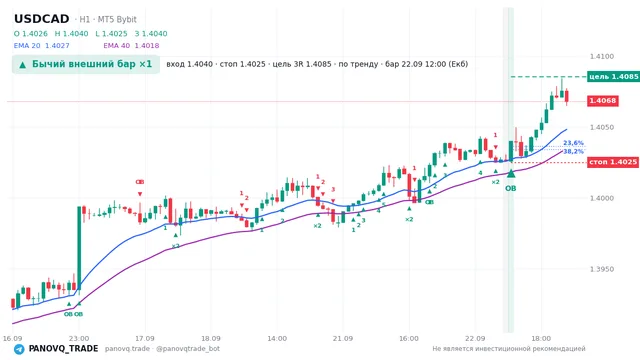
Task: Click the 14:00 time axis label
Action: pos(277,338)
